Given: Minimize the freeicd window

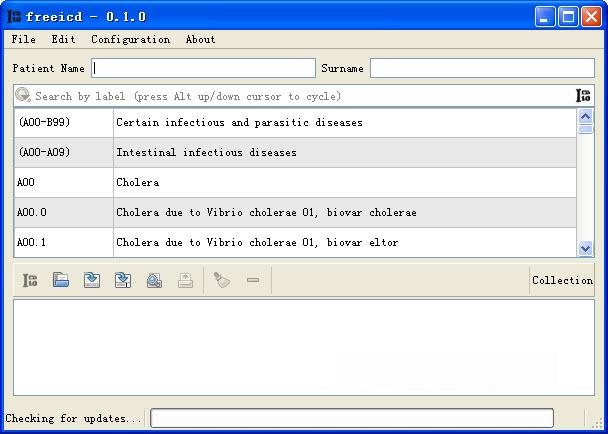Looking at the screenshot, I should pos(545,17).
